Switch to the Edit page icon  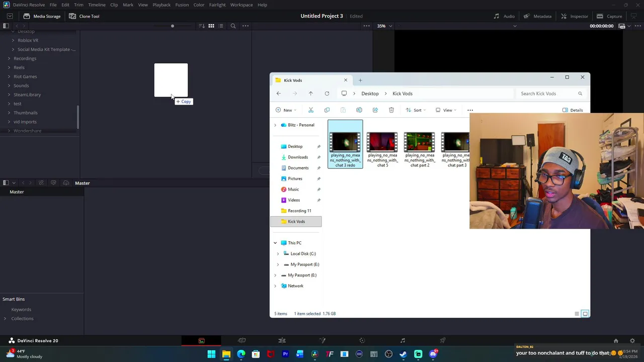[282, 340]
